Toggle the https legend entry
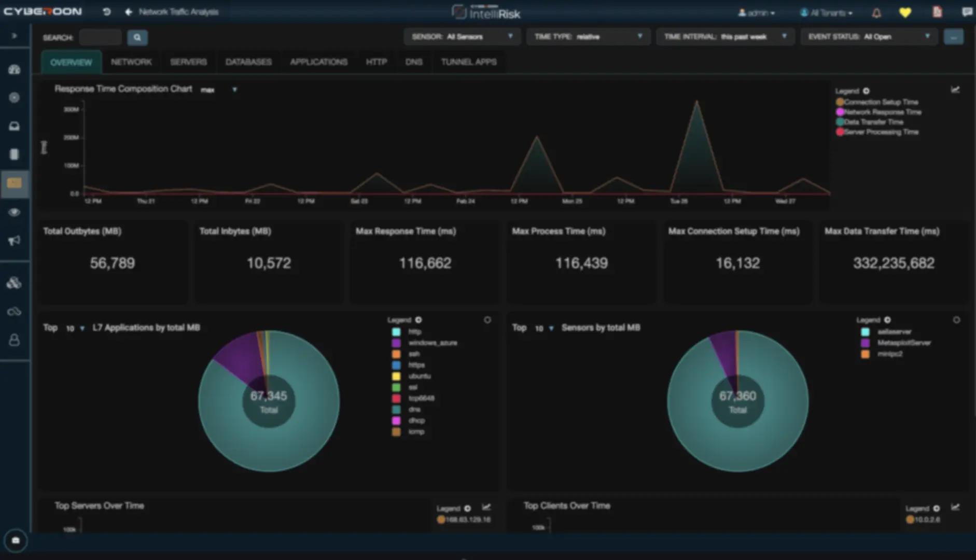The height and width of the screenshot is (560, 976). 409,365
